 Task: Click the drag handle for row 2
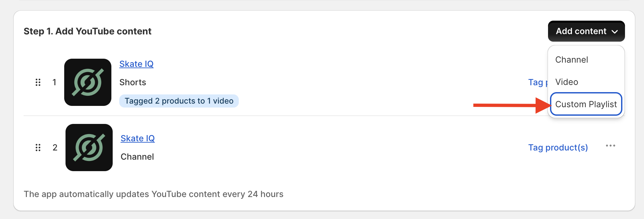pyautogui.click(x=38, y=148)
